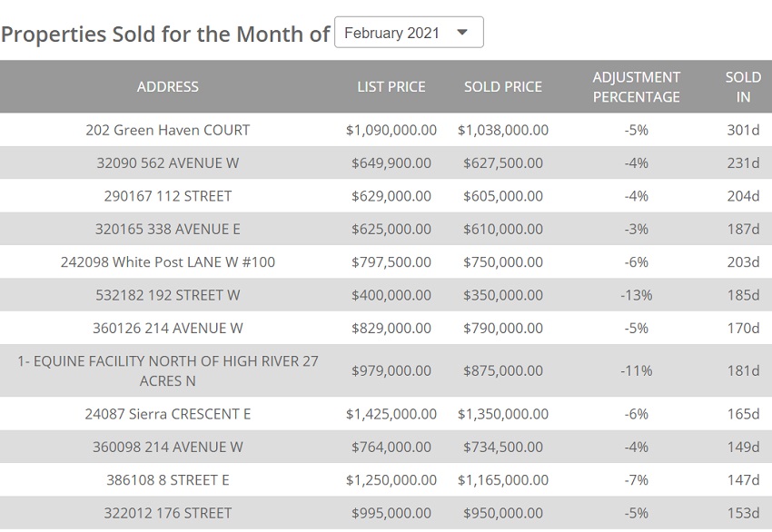
Task: Click the LIST PRICE column header
Action: [x=391, y=87]
